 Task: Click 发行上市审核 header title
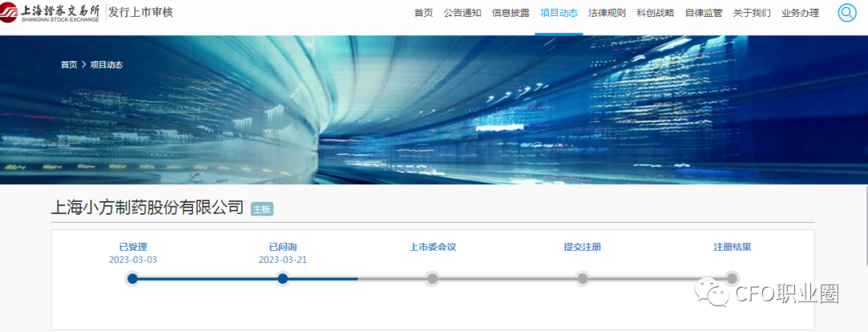pos(141,12)
